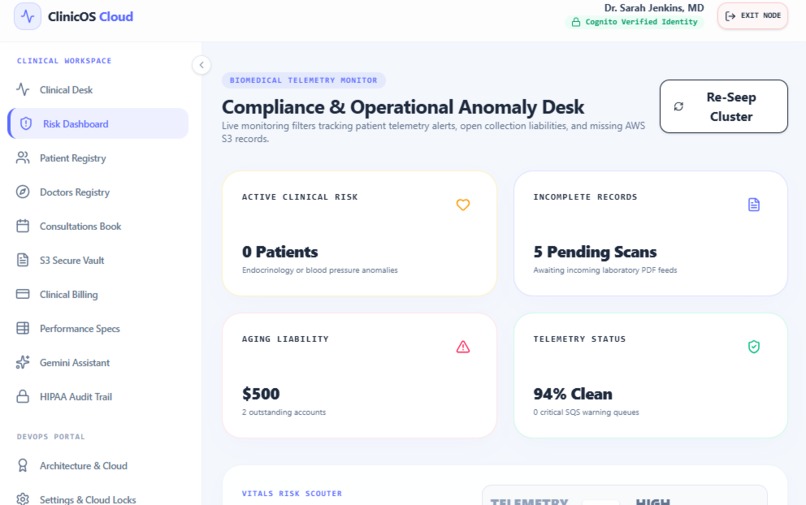Click the 5 Pending Scans value
The image size is (806, 505).
coord(595,251)
